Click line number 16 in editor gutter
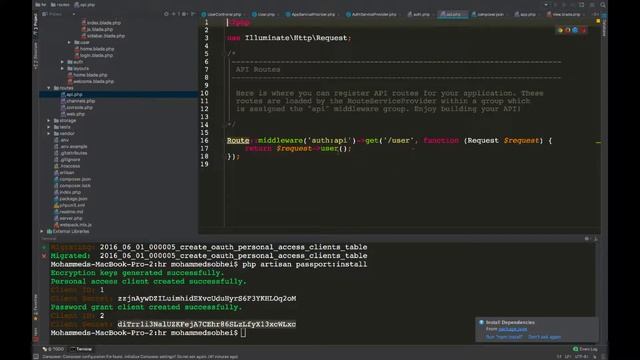640x360 pixels. tap(204, 140)
